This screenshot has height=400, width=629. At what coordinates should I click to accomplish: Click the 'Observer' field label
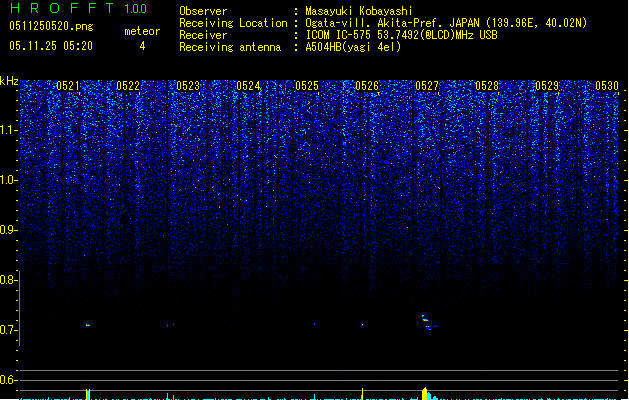coord(203,11)
